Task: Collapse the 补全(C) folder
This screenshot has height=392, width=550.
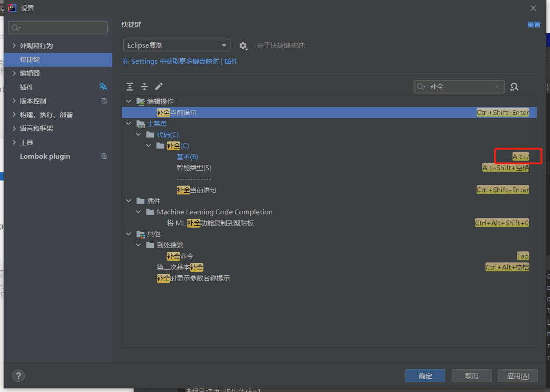Action: pos(148,145)
